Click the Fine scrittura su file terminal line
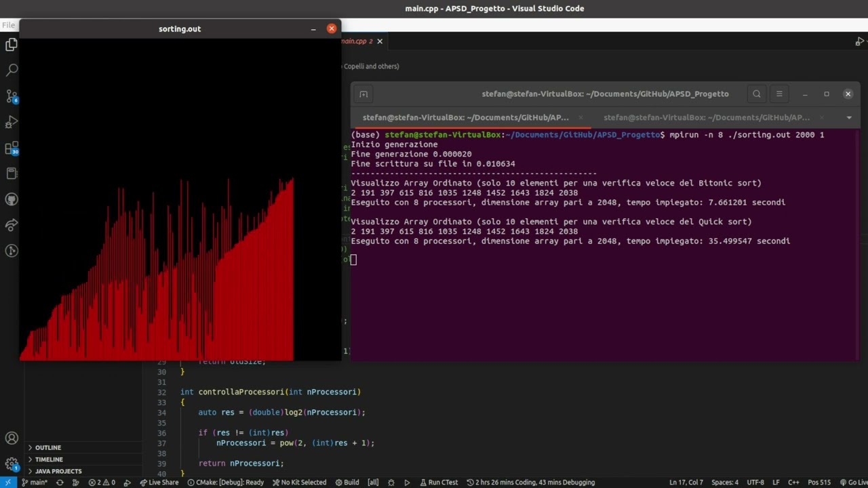This screenshot has width=868, height=488. (x=433, y=163)
